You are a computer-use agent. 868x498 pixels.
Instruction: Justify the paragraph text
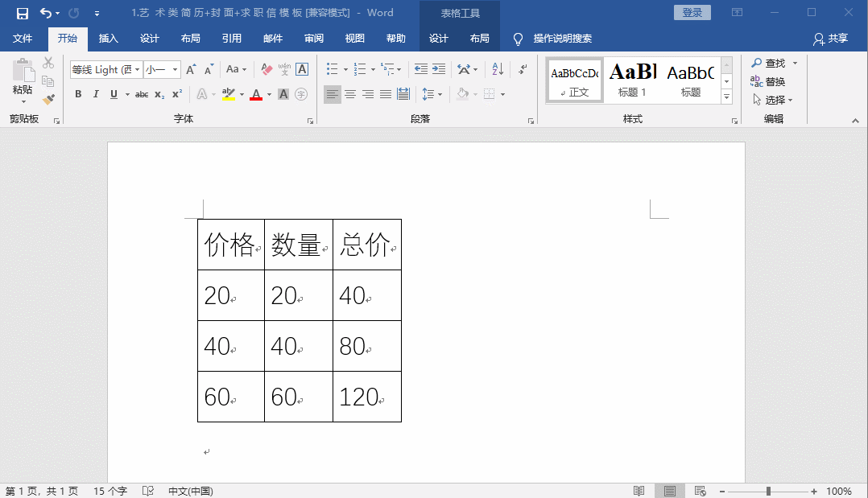pos(385,94)
